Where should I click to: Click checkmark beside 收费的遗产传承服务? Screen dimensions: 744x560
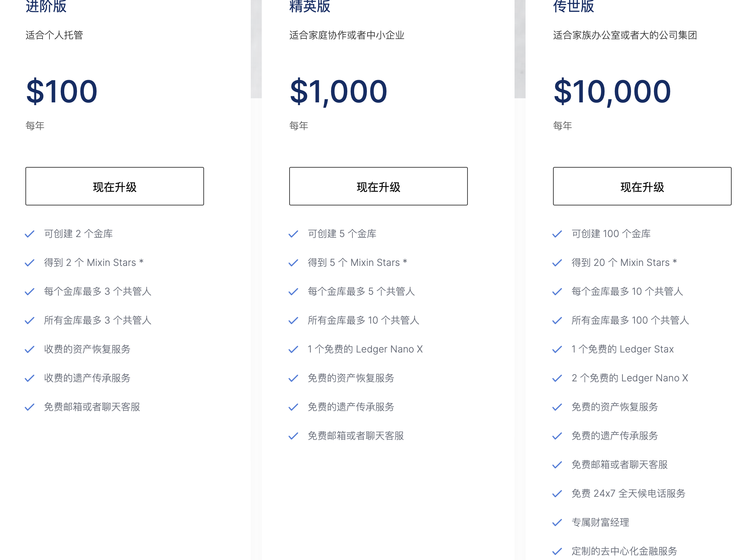click(x=30, y=378)
